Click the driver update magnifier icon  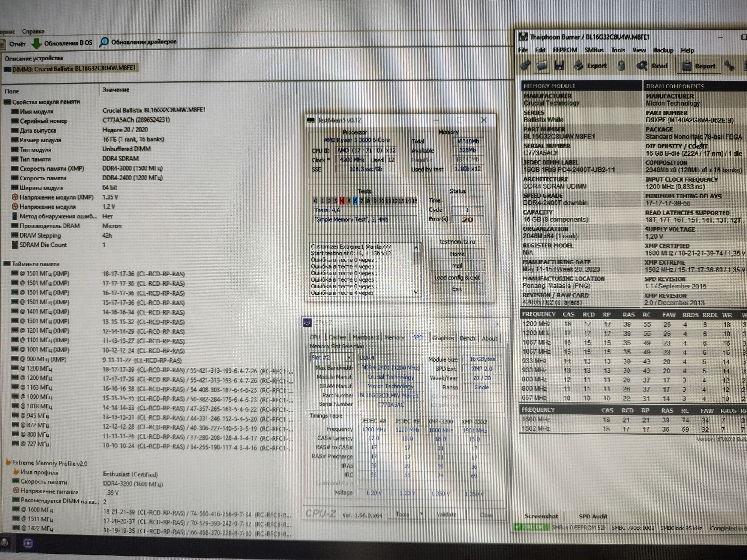point(104,42)
